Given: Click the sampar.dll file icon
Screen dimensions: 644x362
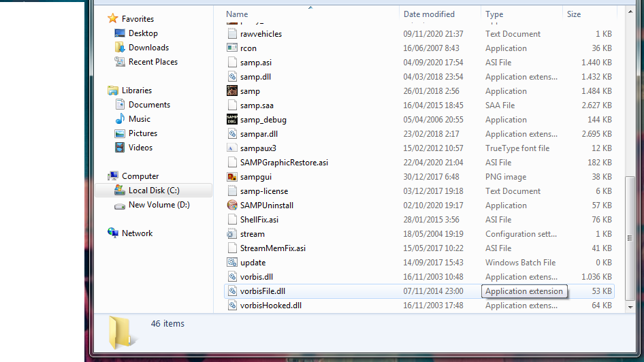Looking at the screenshot, I should coord(232,134).
